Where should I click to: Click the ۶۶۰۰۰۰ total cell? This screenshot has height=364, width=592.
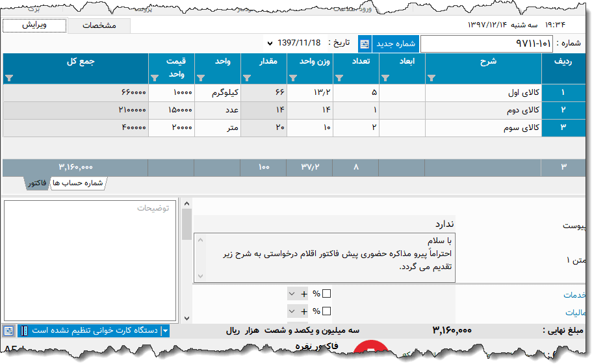pos(76,92)
